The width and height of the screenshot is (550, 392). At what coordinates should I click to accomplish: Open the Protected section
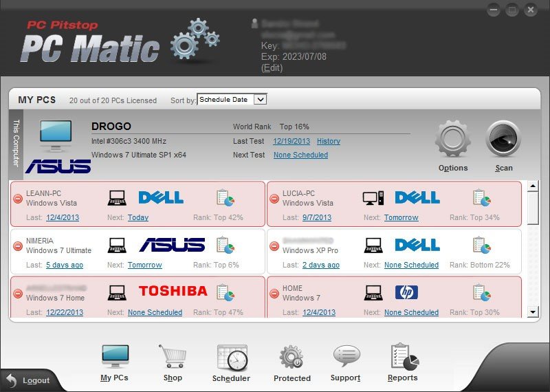pos(291,363)
